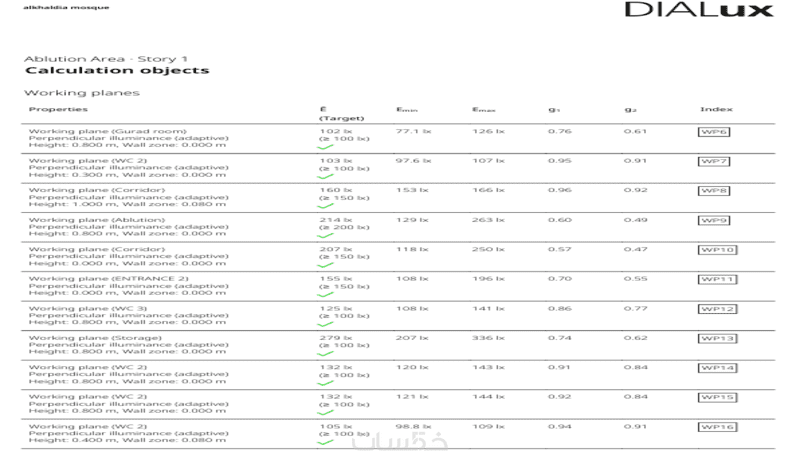Click the WP11 index badge
Image resolution: width=800 pixels, height=460 pixels.
[x=717, y=279]
